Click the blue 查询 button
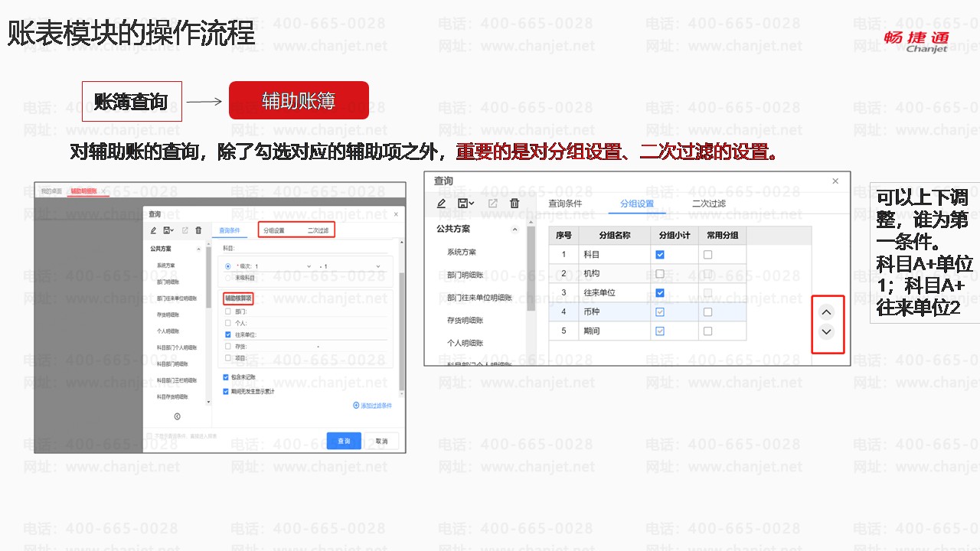The height and width of the screenshot is (551, 980). (x=344, y=441)
